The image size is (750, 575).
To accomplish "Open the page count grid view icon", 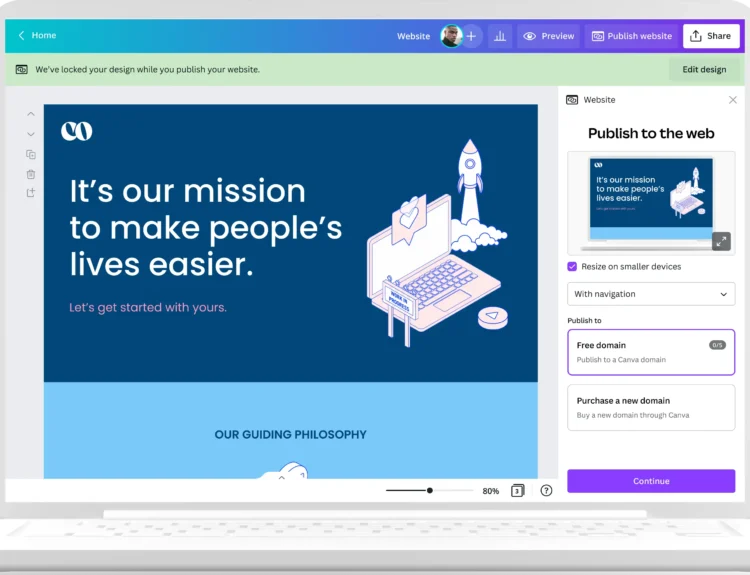I will pyautogui.click(x=518, y=491).
